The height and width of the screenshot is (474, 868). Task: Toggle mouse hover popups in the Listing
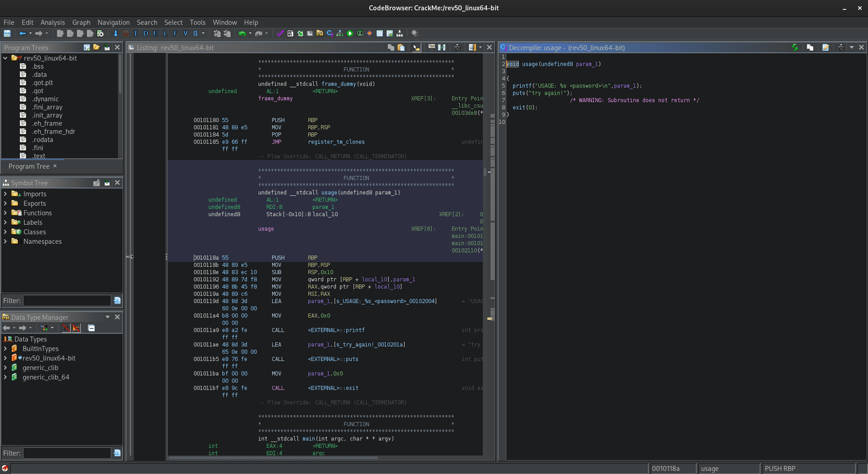click(417, 48)
